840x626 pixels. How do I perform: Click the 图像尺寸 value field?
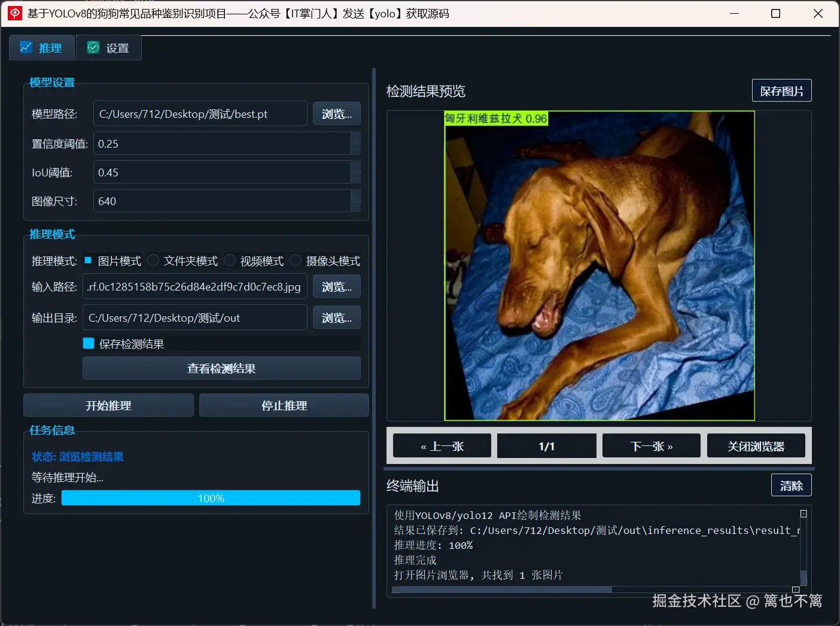[222, 201]
